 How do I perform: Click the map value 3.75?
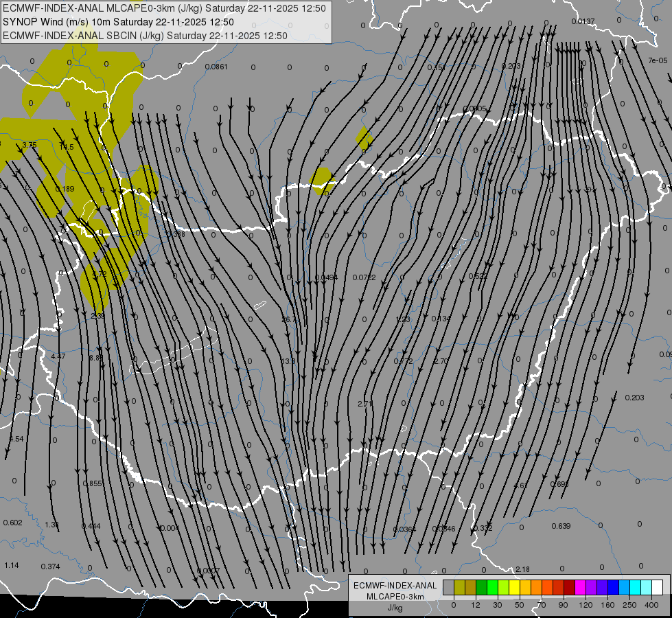[x=29, y=145]
